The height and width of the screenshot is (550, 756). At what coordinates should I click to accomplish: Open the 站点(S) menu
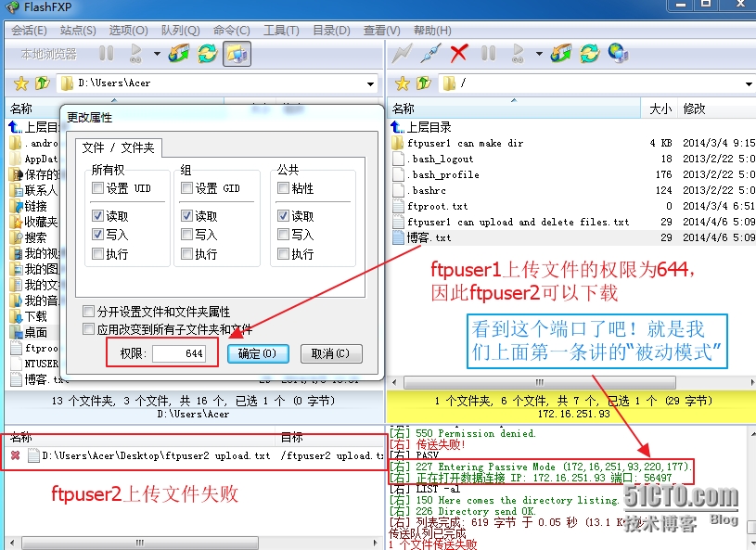78,31
